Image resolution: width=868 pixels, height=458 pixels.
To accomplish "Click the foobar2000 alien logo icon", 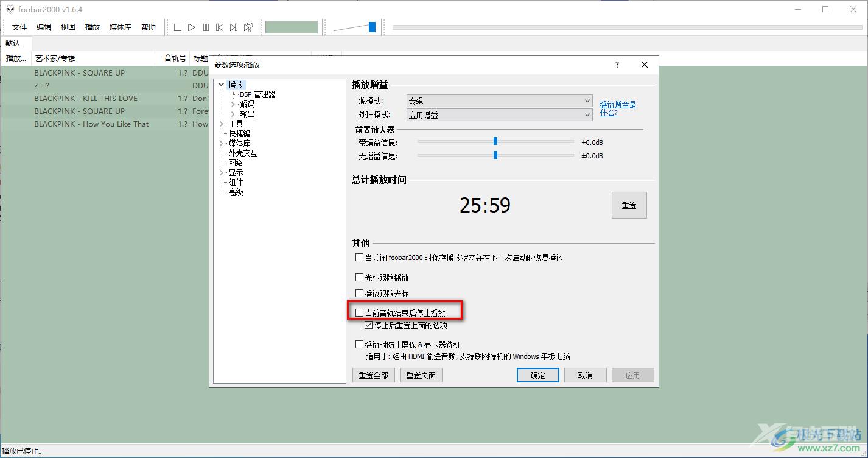I will 10,10.
